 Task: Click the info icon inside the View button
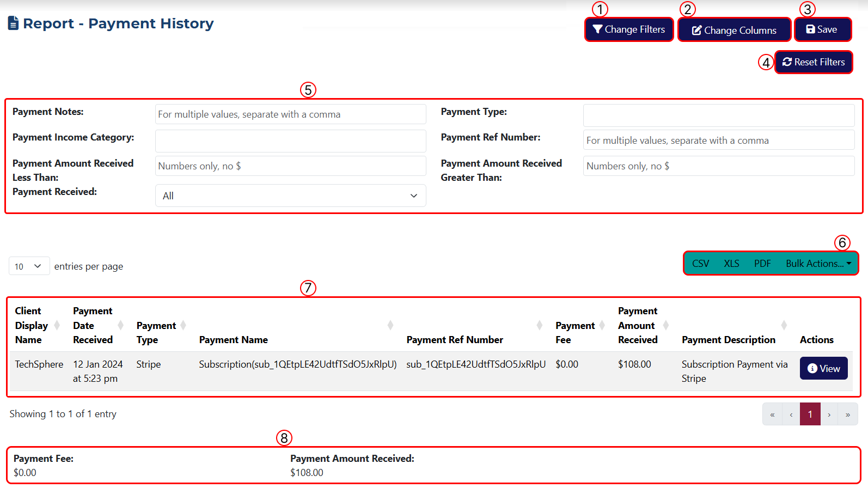812,368
